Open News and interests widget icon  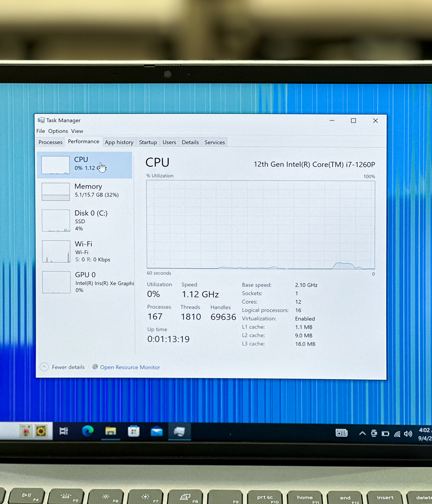tap(341, 433)
